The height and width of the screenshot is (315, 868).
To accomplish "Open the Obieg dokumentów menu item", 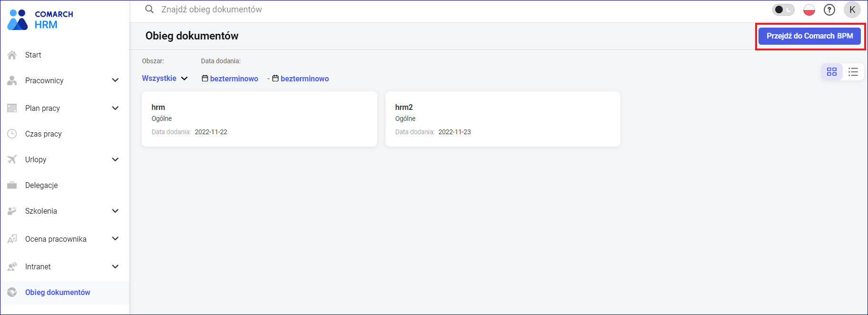I will point(58,293).
